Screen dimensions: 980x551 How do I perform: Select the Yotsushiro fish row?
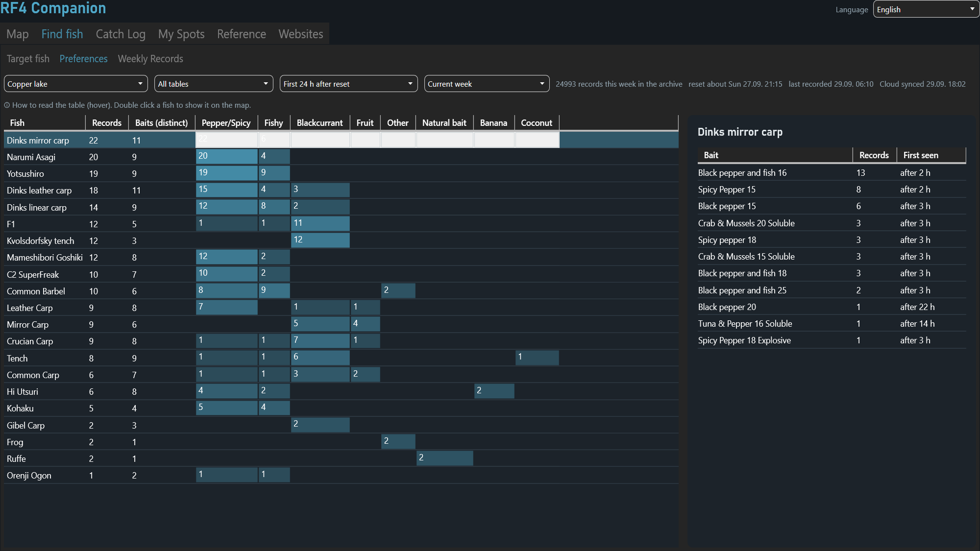click(341, 173)
